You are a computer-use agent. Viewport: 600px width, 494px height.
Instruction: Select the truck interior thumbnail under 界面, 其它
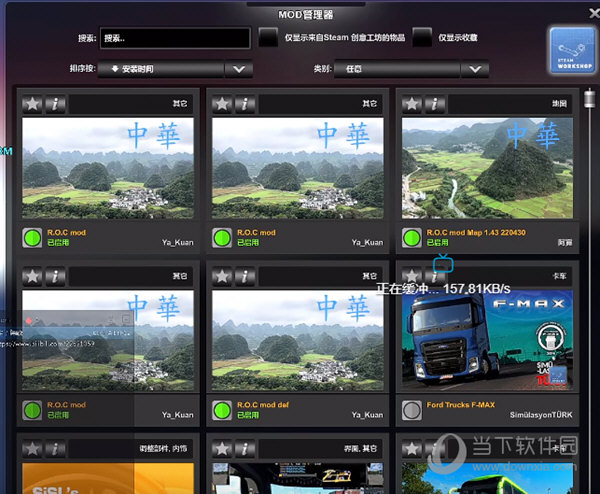pos(298,478)
